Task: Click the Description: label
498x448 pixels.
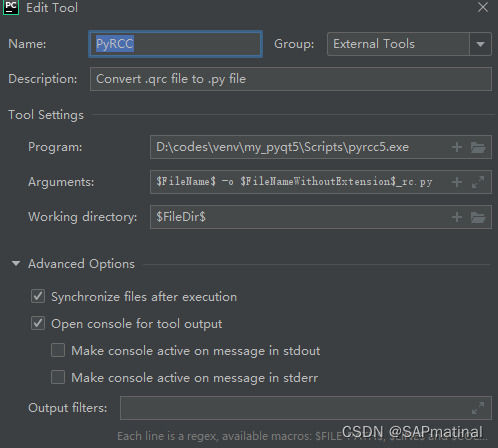Action: click(x=43, y=79)
